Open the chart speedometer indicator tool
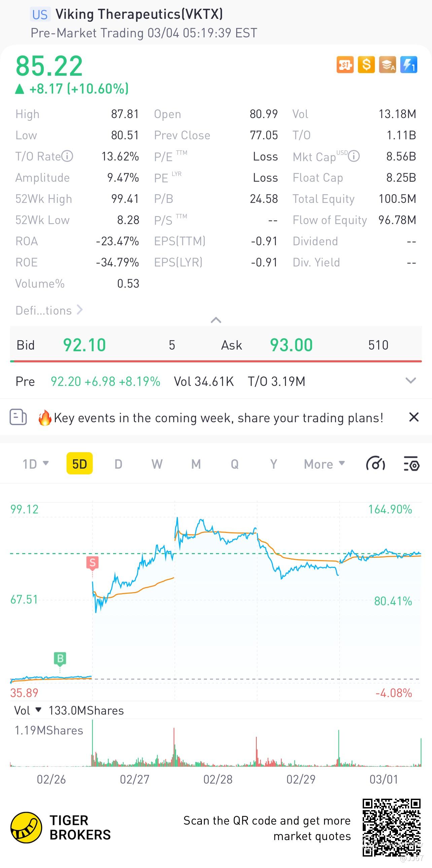 [x=375, y=464]
